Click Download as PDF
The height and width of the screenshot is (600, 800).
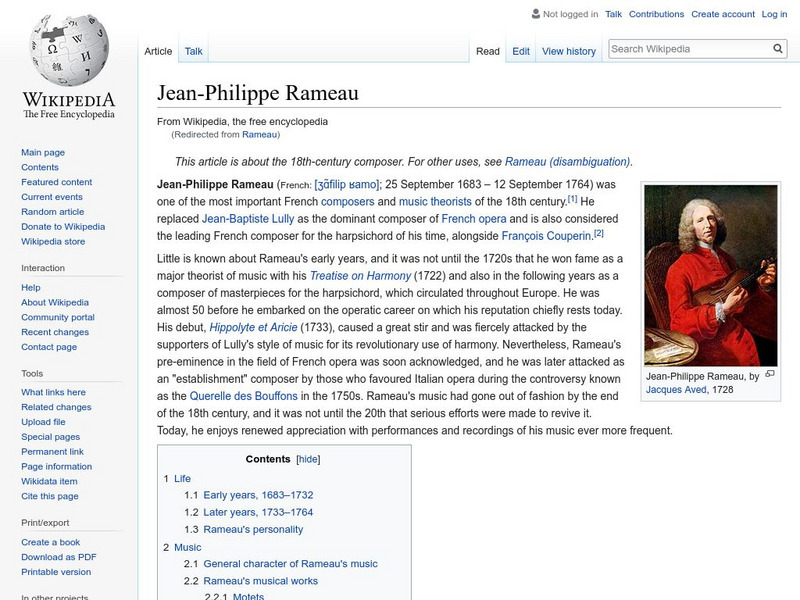click(59, 557)
